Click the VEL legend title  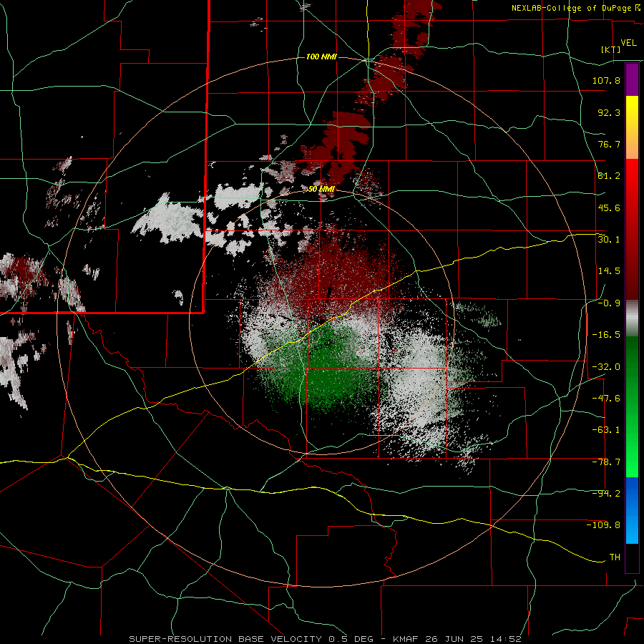pyautogui.click(x=629, y=43)
